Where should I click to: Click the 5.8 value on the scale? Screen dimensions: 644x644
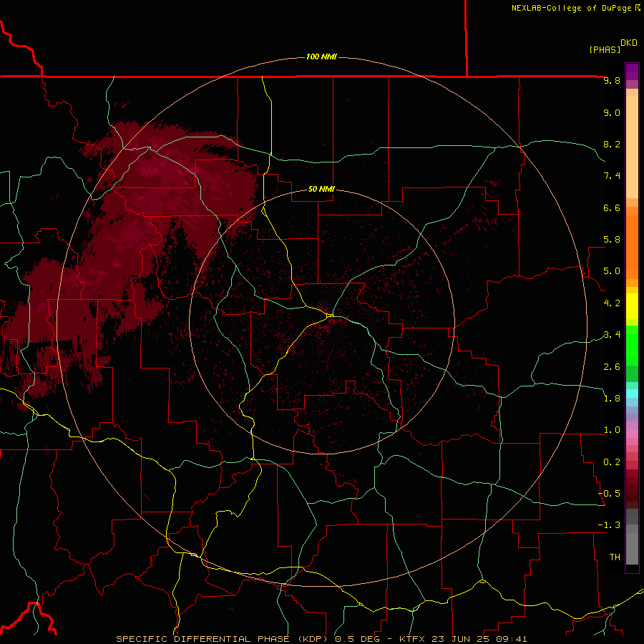(x=612, y=240)
